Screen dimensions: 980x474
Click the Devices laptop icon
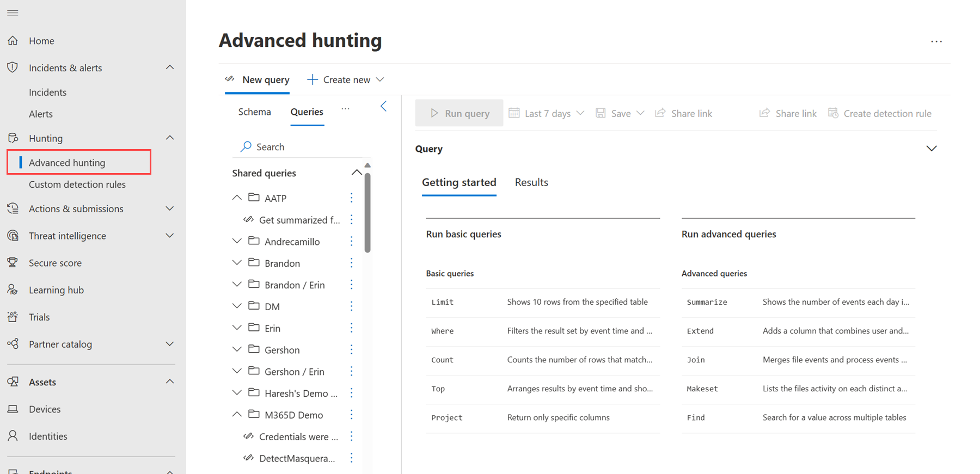13,409
